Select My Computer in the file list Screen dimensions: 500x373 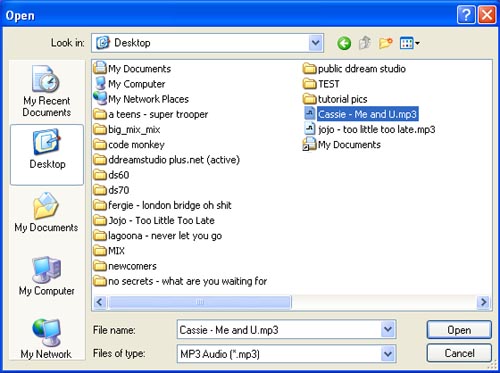(130, 84)
